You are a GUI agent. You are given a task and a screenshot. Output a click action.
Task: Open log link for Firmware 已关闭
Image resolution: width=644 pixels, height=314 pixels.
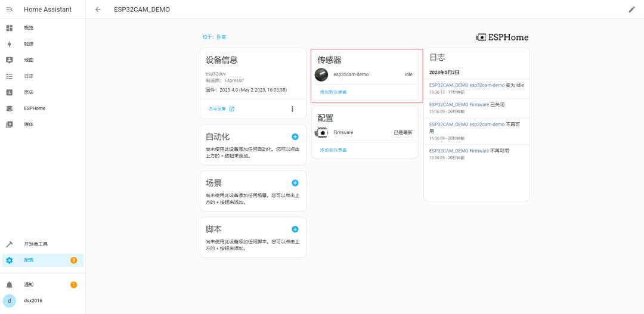click(x=459, y=105)
